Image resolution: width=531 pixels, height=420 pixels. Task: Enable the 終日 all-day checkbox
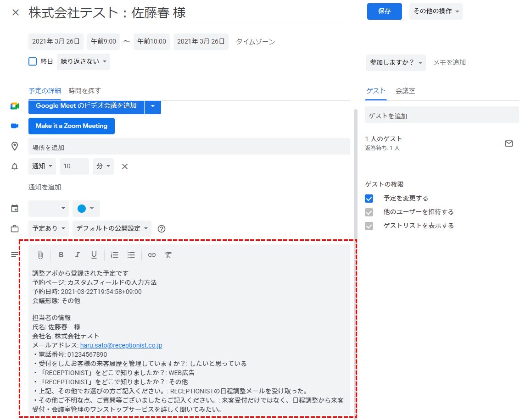click(x=33, y=61)
